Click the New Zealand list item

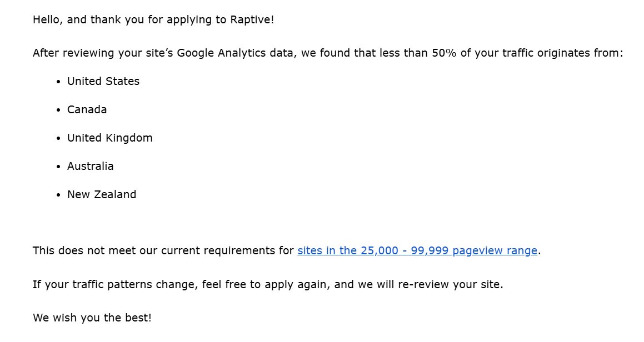coord(102,195)
